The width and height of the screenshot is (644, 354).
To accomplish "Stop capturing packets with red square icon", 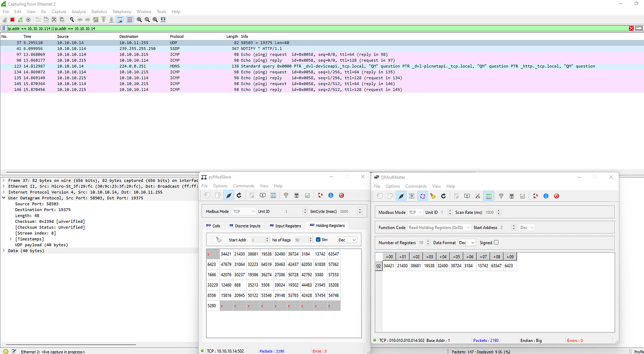I will pyautogui.click(x=12, y=20).
